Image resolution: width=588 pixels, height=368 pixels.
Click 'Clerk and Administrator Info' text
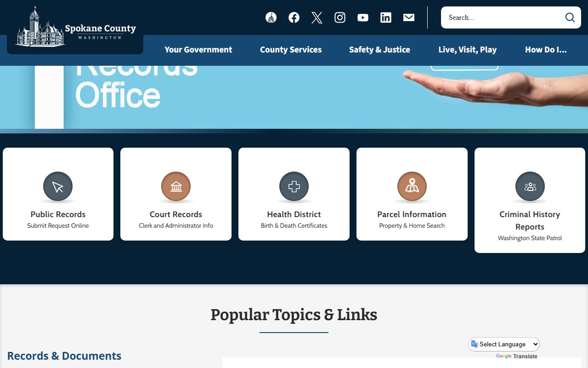[176, 226]
